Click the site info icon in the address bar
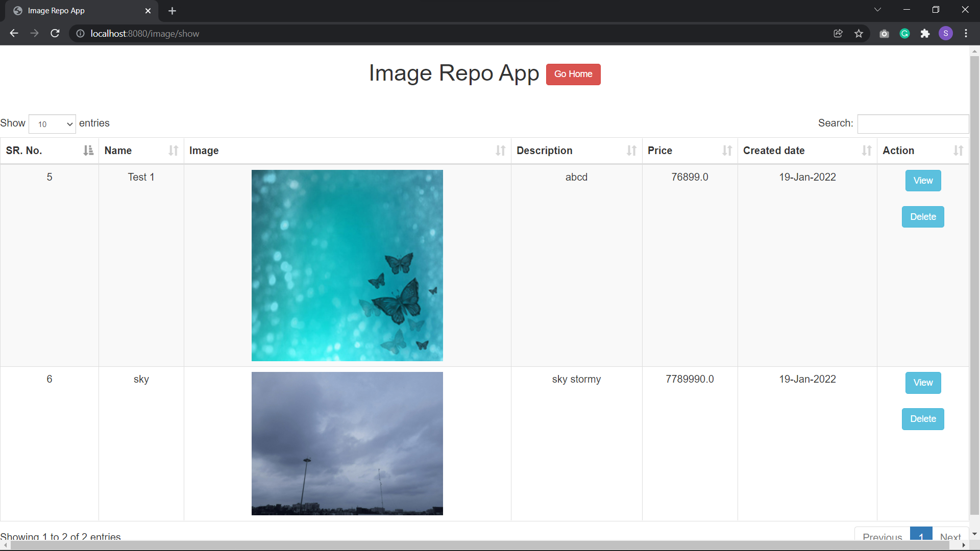 point(80,34)
